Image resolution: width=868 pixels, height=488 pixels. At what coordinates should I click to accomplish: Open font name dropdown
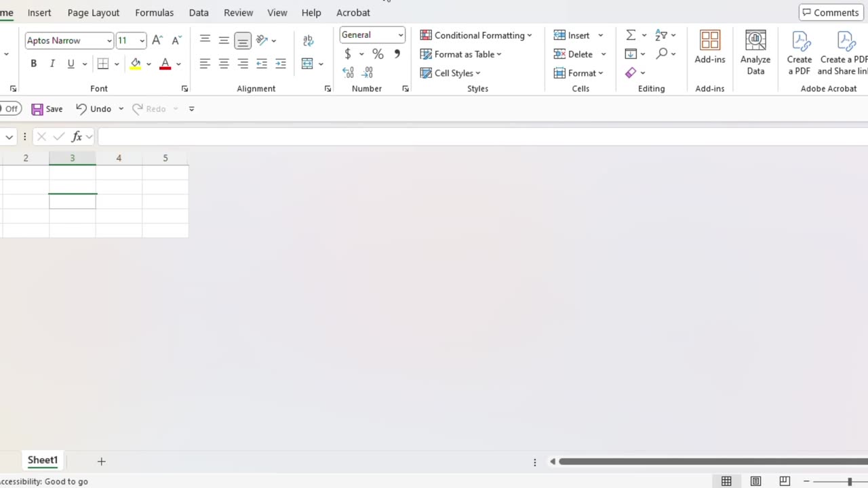[x=109, y=41]
